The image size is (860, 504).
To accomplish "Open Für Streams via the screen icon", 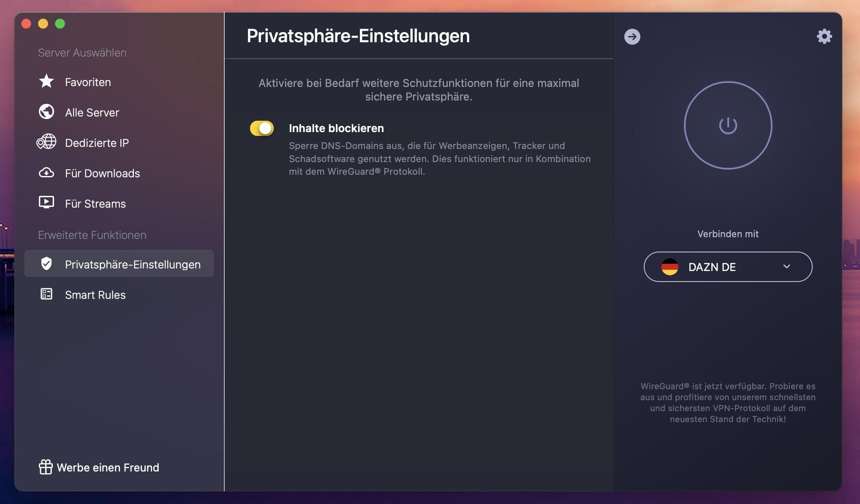I will pyautogui.click(x=46, y=203).
